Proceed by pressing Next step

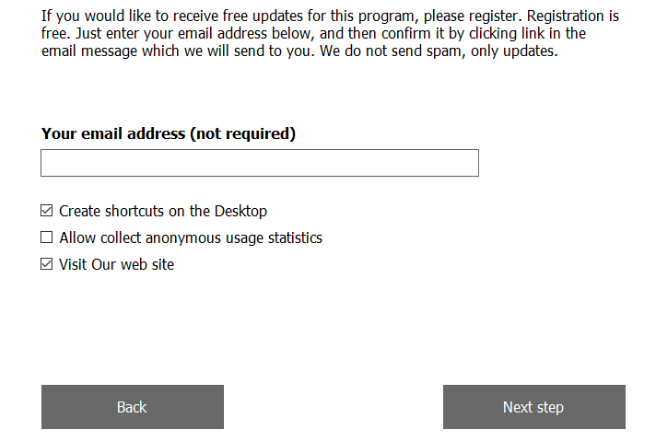[x=534, y=407]
